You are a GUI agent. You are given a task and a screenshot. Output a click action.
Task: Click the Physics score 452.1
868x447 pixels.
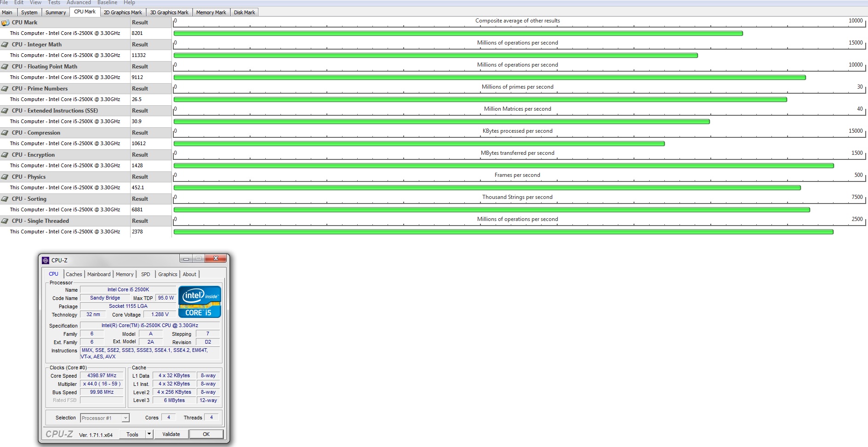click(138, 187)
